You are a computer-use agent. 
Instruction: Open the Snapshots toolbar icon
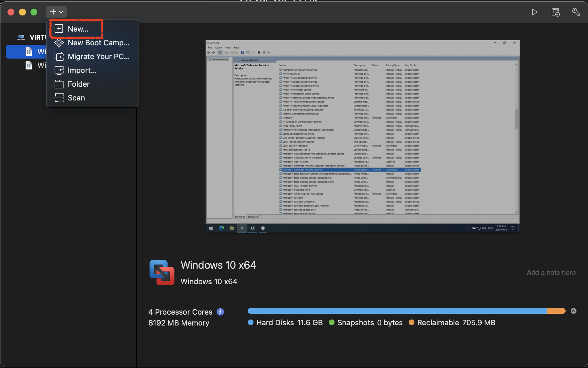coord(555,12)
